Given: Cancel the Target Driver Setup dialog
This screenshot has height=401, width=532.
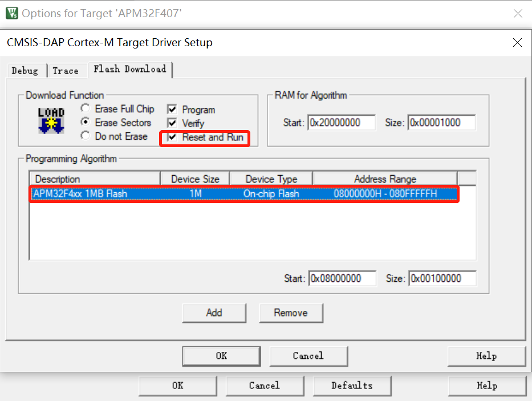Looking at the screenshot, I should (x=308, y=356).
